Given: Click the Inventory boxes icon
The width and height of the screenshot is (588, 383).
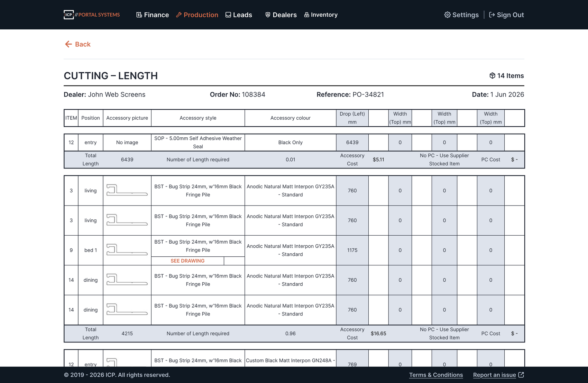Looking at the screenshot, I should pyautogui.click(x=306, y=15).
